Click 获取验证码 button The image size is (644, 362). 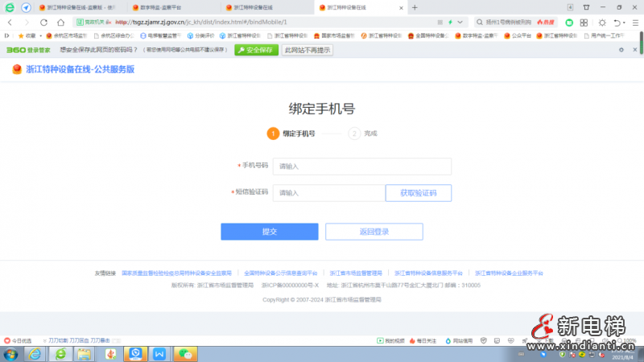418,193
